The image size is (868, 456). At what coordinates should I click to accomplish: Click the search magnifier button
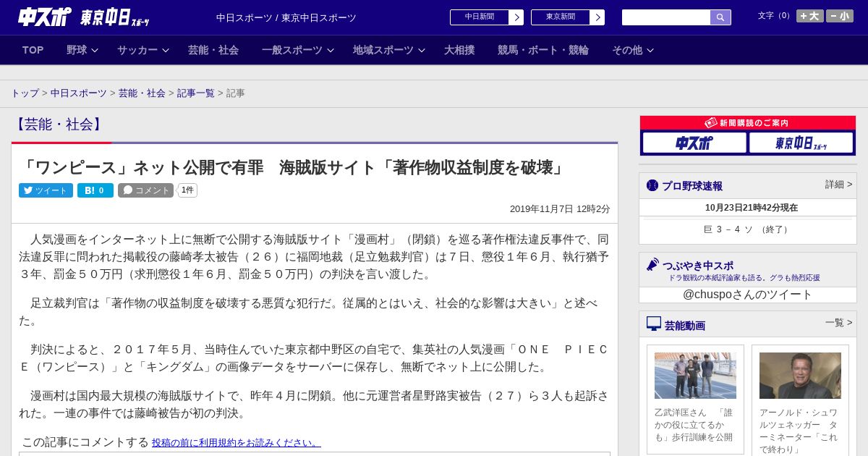720,17
